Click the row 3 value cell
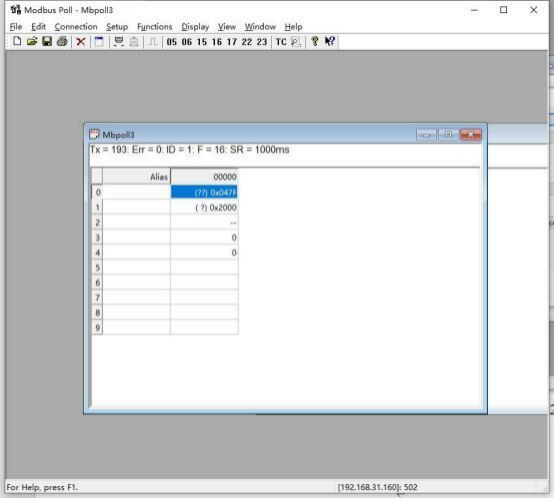The image size is (554, 498). [204, 237]
